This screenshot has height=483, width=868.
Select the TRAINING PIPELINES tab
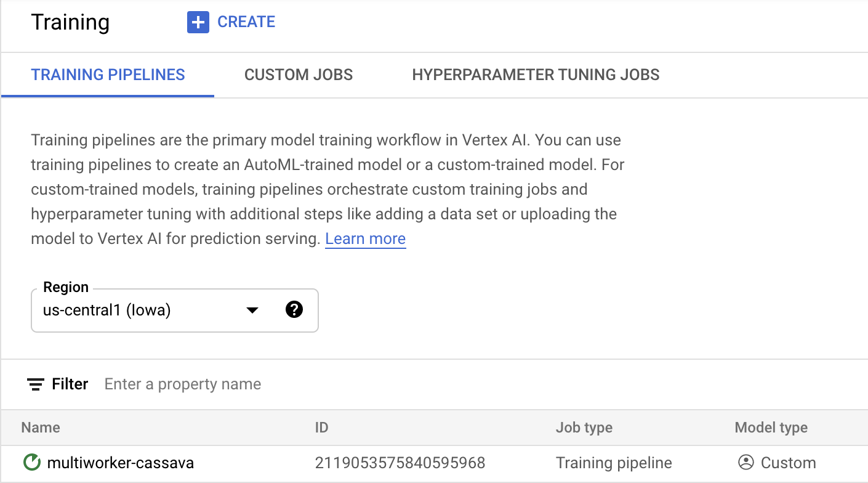tap(108, 75)
